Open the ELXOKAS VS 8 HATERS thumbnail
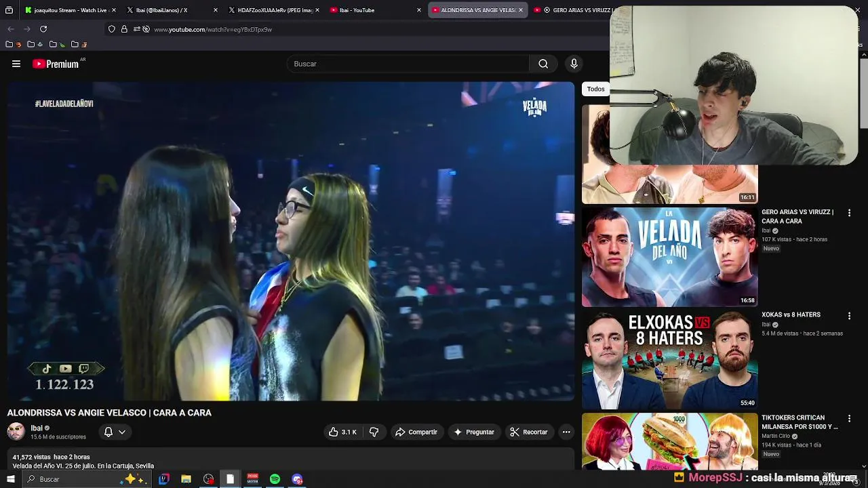The width and height of the screenshot is (868, 488). coord(670,360)
